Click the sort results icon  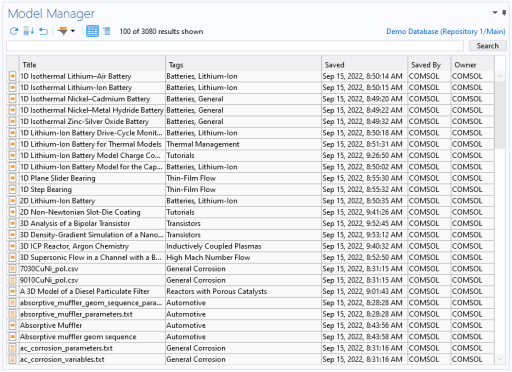(x=29, y=31)
